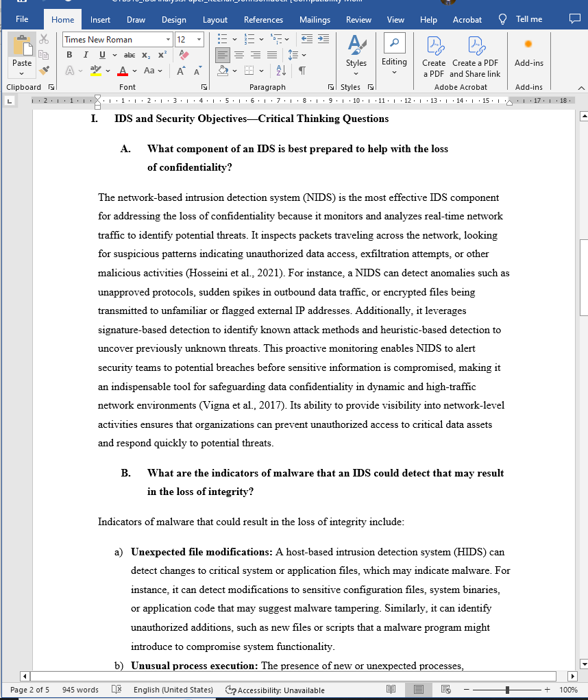The height and width of the screenshot is (700, 588).
Task: Toggle Bold formatting
Action: point(69,55)
